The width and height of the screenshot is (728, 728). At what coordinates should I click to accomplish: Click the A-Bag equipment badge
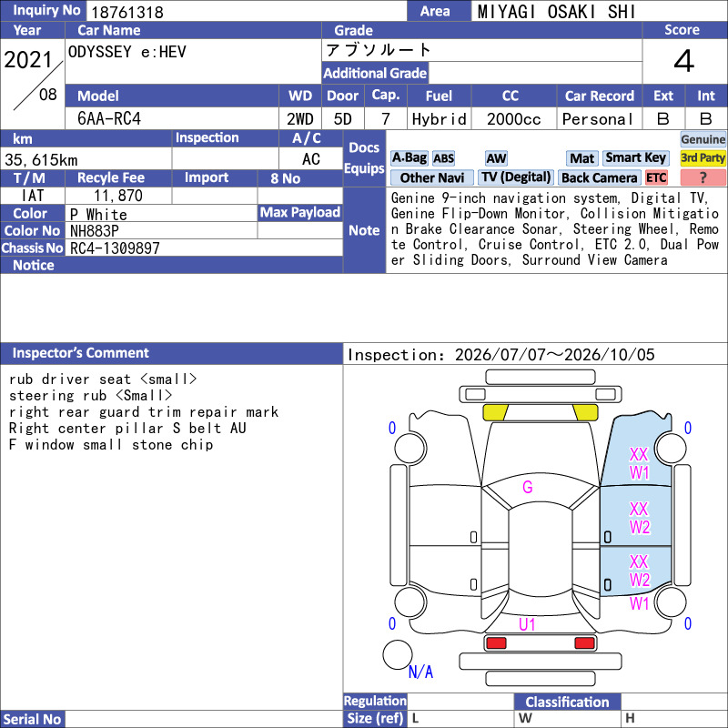click(x=409, y=158)
